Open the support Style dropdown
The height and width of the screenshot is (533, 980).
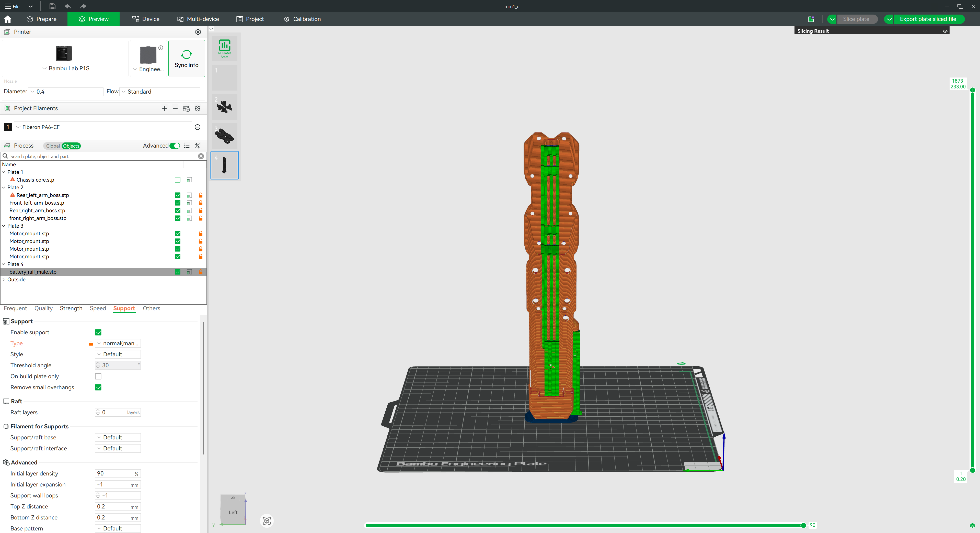coord(118,354)
